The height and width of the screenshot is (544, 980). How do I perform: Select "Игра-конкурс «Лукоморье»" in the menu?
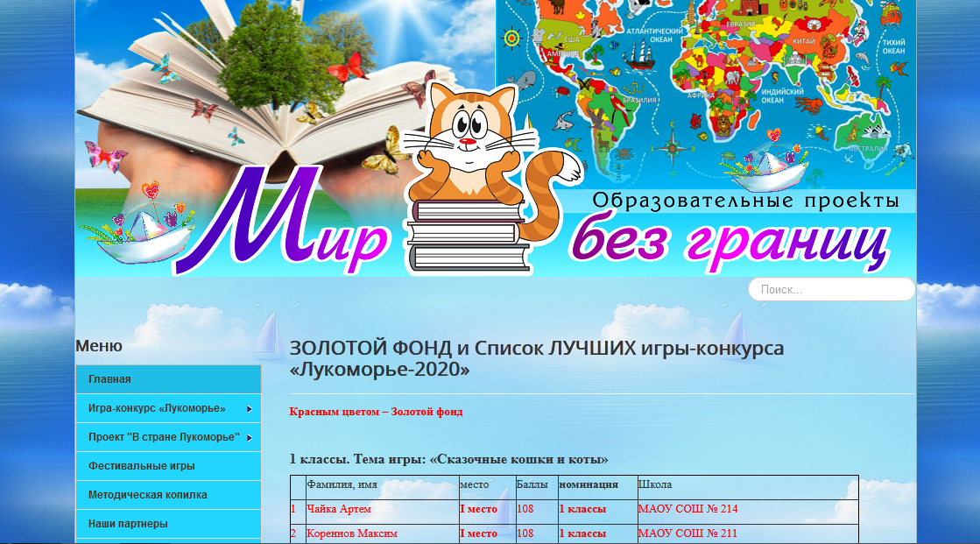click(x=157, y=408)
